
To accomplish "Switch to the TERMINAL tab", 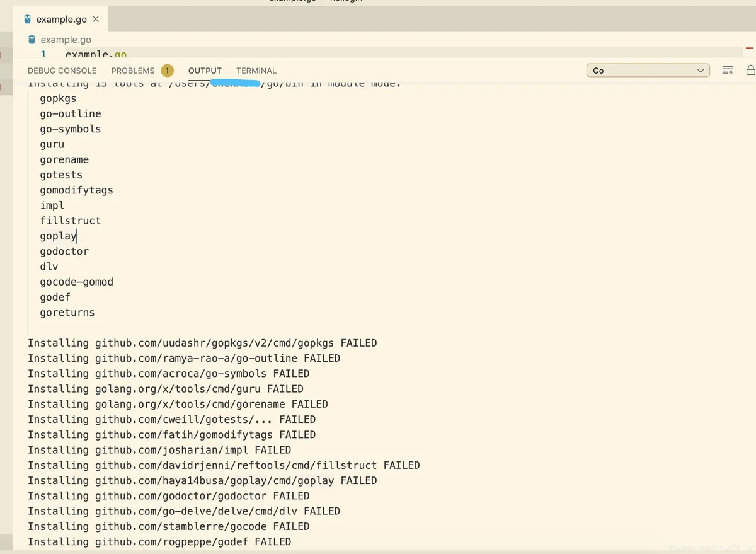I will click(x=256, y=71).
